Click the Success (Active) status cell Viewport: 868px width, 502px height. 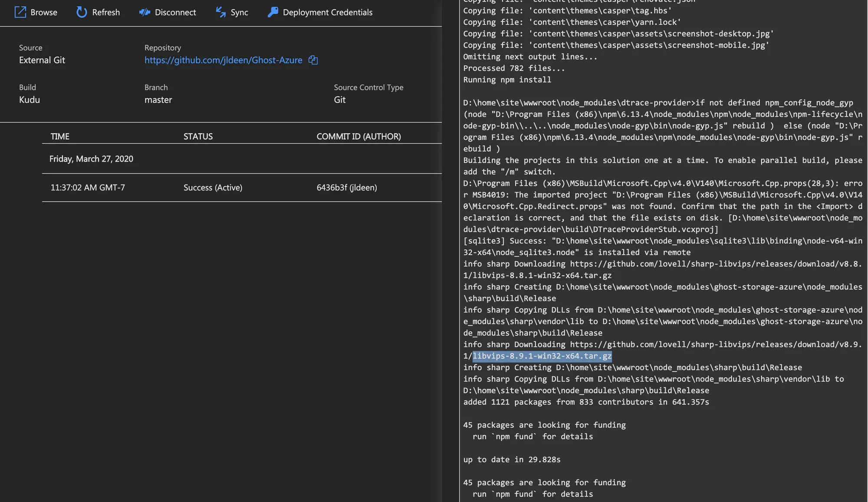[213, 187]
